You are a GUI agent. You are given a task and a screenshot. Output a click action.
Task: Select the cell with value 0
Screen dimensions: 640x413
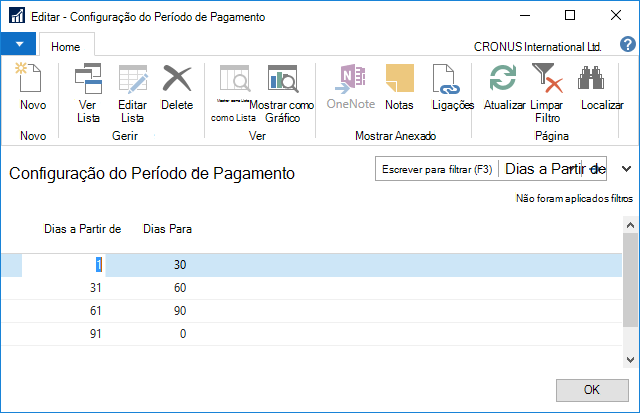(182, 333)
